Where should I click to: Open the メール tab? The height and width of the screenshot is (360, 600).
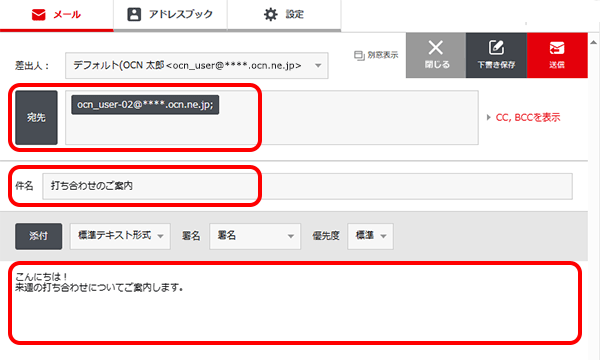pos(56,15)
